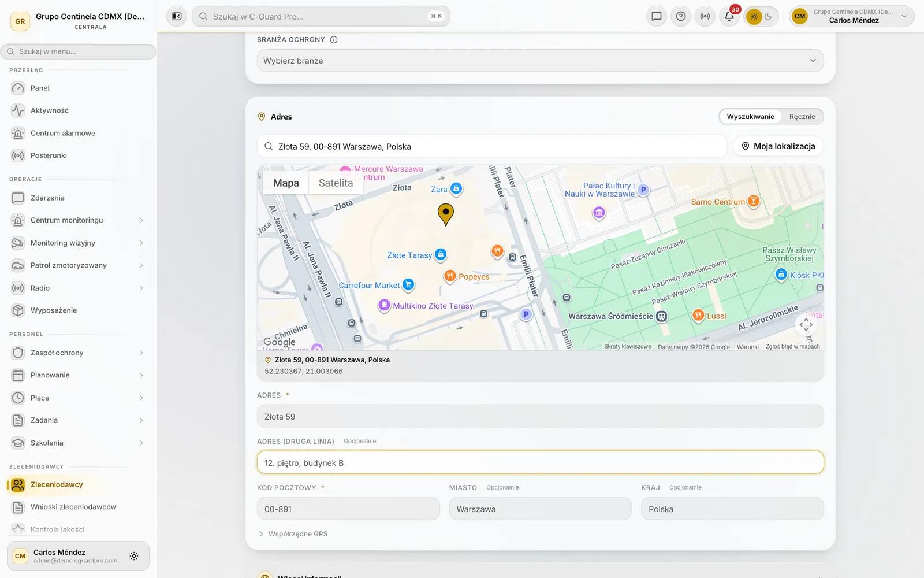Click the black location pin on map

pos(445,214)
